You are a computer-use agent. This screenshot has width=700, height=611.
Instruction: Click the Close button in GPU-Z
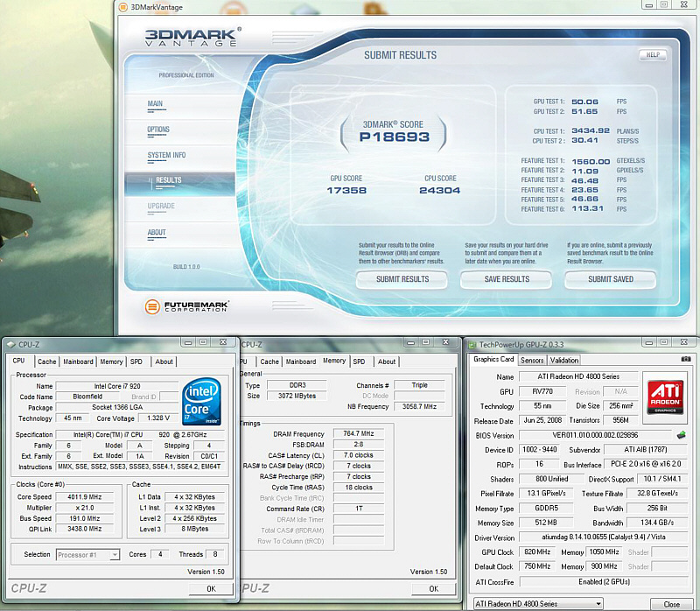(x=671, y=604)
